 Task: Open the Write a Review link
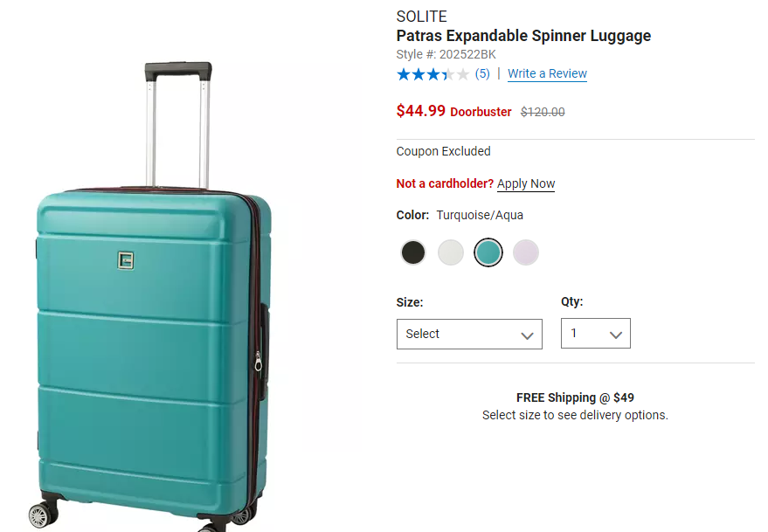(547, 74)
